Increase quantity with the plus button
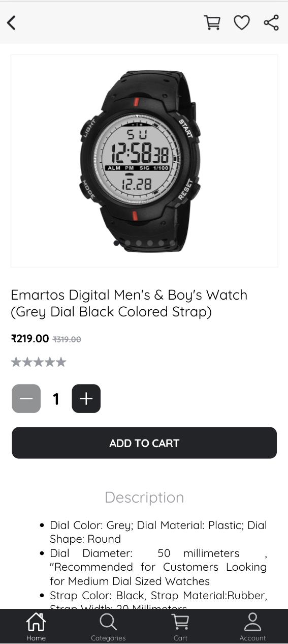 tap(86, 398)
